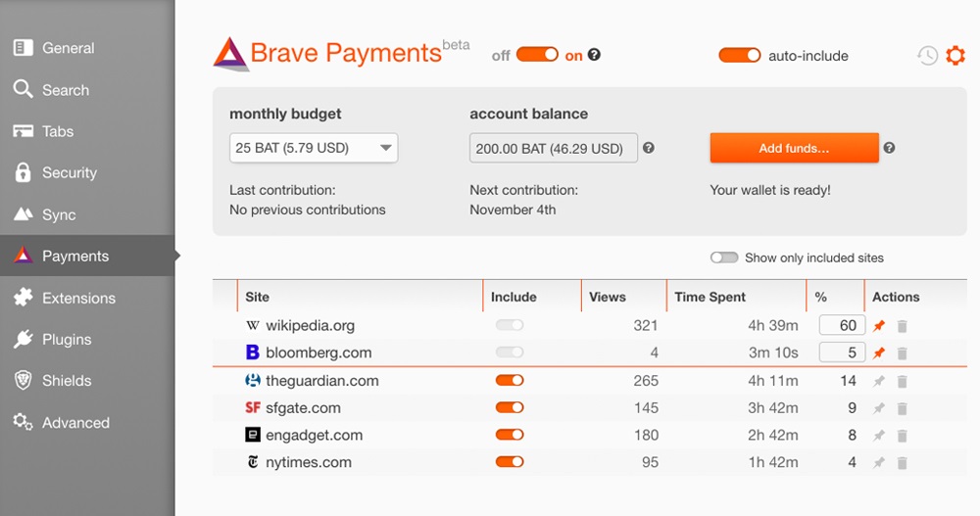Disable include for engadget.com

pos(510,435)
